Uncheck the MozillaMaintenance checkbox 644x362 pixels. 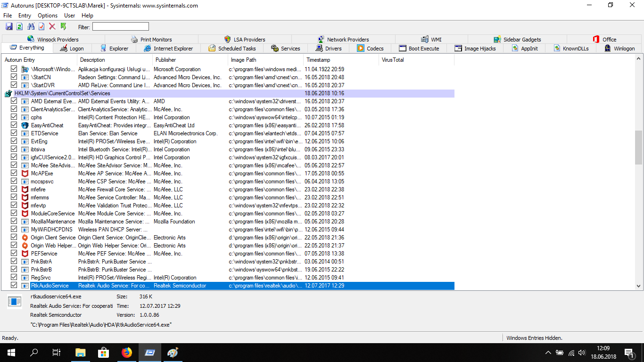click(14, 222)
